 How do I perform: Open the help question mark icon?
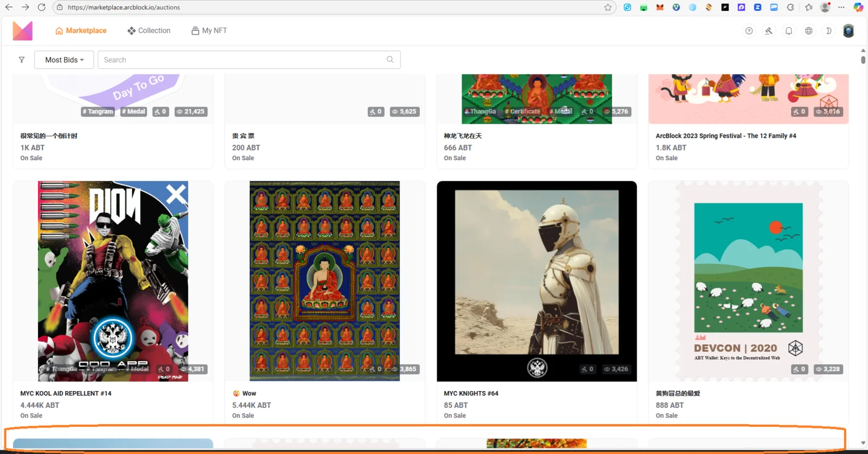pos(749,31)
